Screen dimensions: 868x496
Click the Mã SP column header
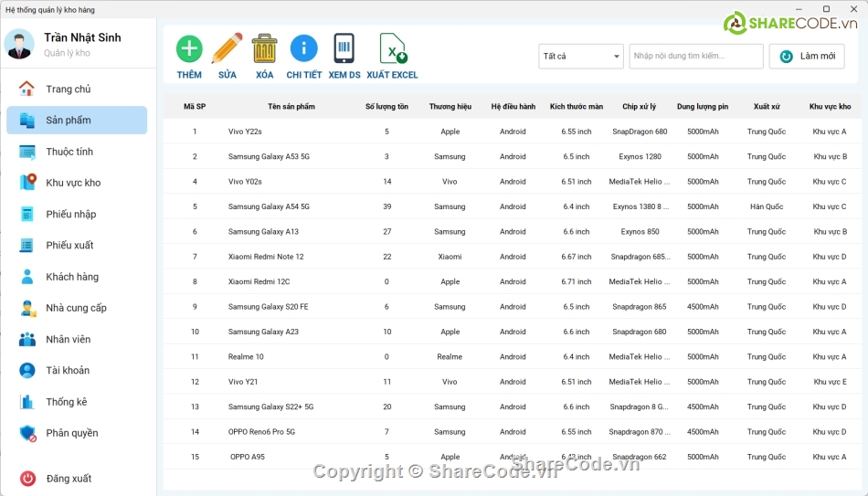[195, 106]
